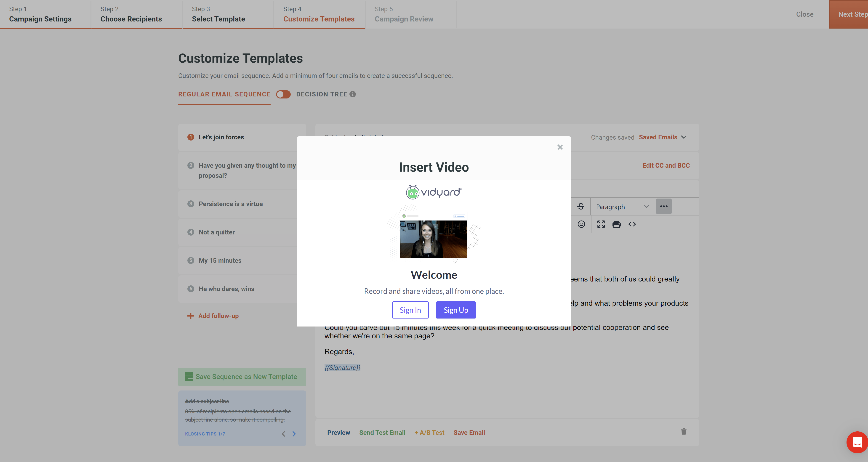
Task: Click Edit CC and BCC link
Action: pyautogui.click(x=666, y=165)
